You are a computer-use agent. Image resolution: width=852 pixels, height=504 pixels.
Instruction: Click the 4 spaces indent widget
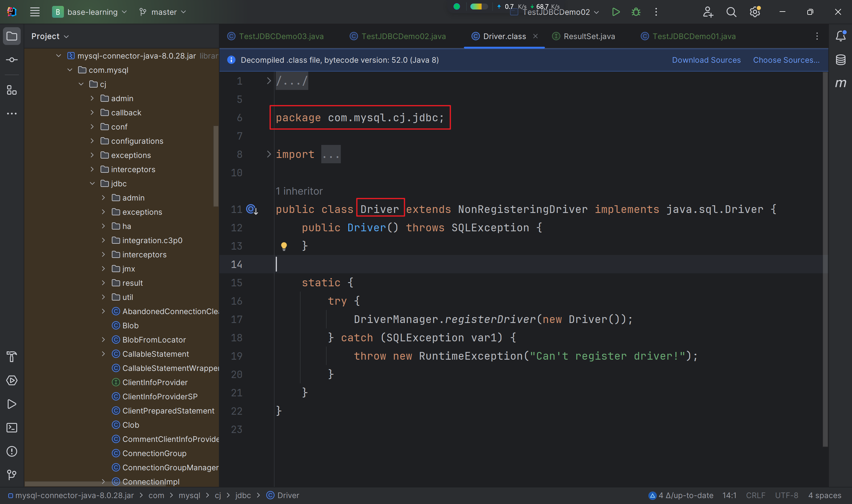click(x=825, y=495)
